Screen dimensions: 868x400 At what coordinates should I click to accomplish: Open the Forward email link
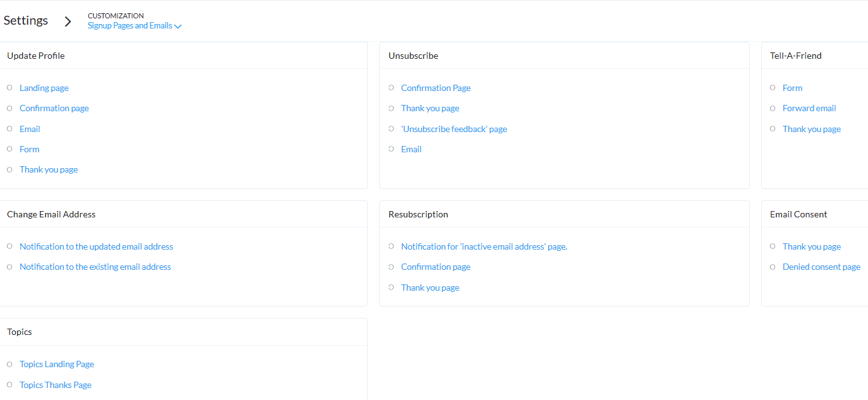809,108
